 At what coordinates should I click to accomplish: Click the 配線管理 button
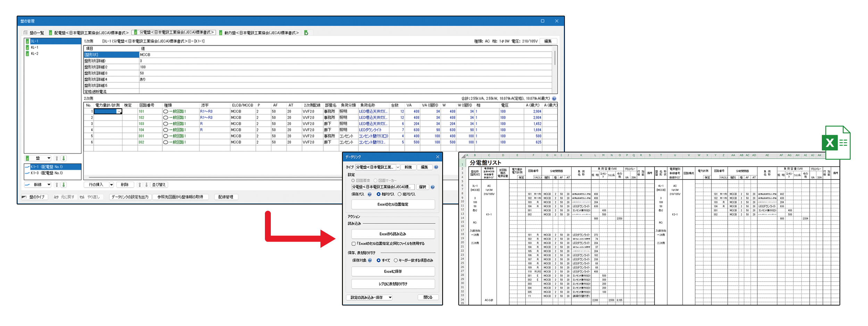226,197
